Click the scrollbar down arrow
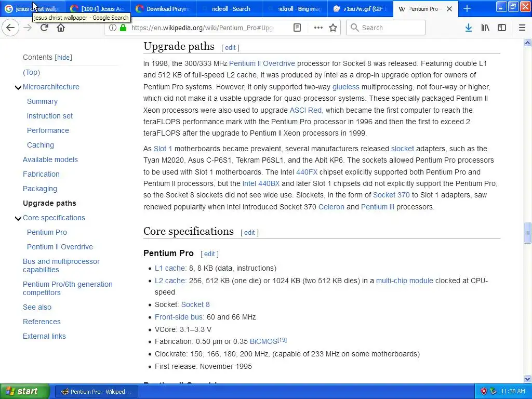532x399 pixels. 527,379
